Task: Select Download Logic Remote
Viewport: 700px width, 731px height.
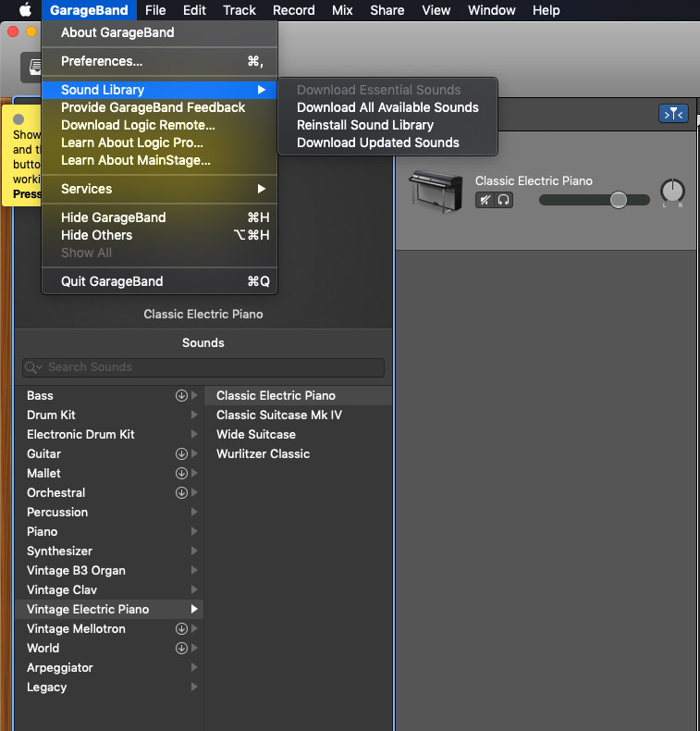Action: click(159, 126)
